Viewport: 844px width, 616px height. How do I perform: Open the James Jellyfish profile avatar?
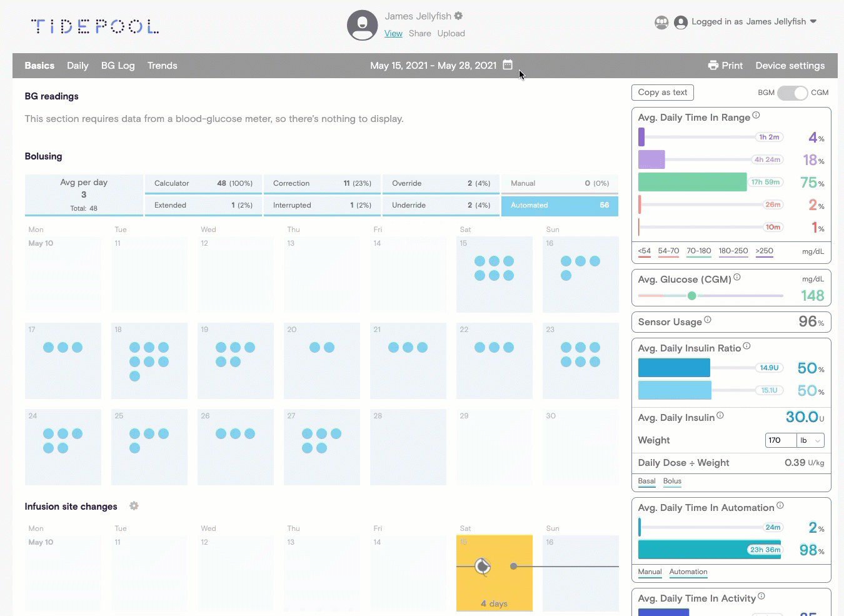point(363,25)
